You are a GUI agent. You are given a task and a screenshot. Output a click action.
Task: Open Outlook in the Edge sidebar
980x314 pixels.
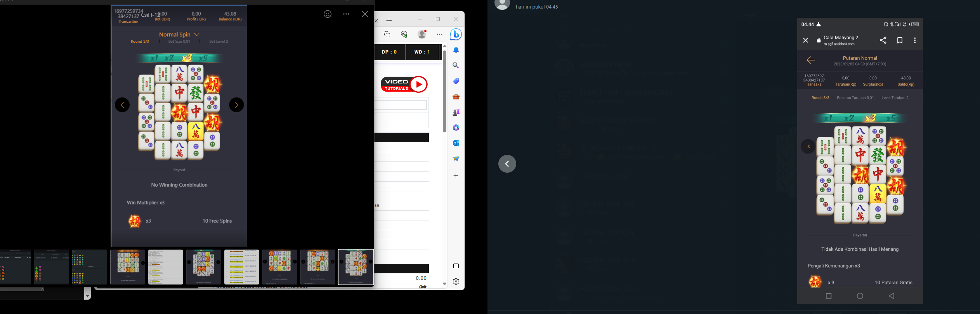456,143
